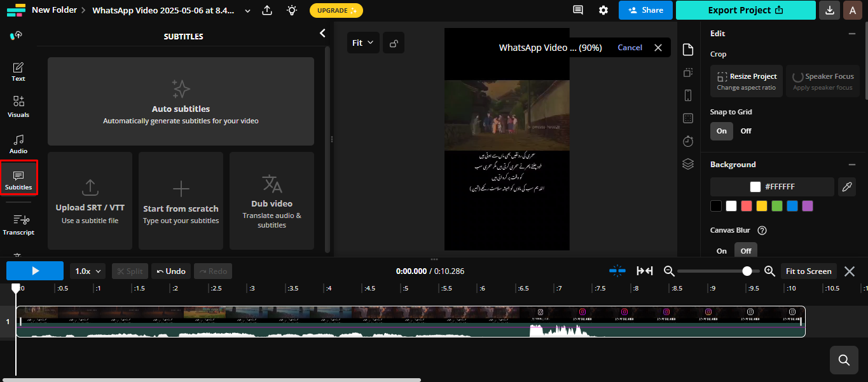
Task: Toggle the magnetic timeline snapping icon
Action: pos(617,271)
